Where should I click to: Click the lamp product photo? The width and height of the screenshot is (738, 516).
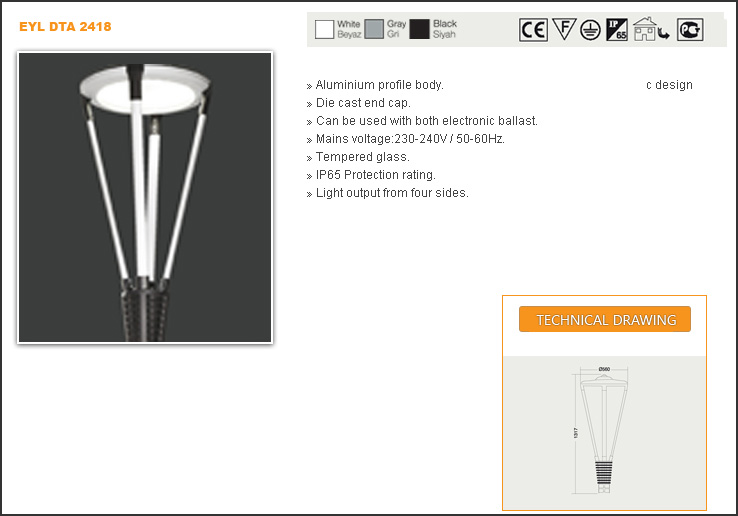145,197
